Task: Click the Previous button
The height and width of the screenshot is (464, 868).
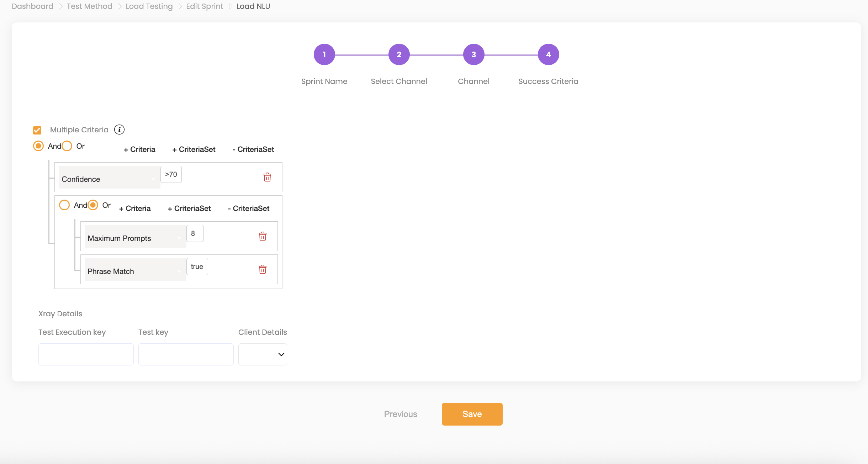Action: tap(401, 414)
